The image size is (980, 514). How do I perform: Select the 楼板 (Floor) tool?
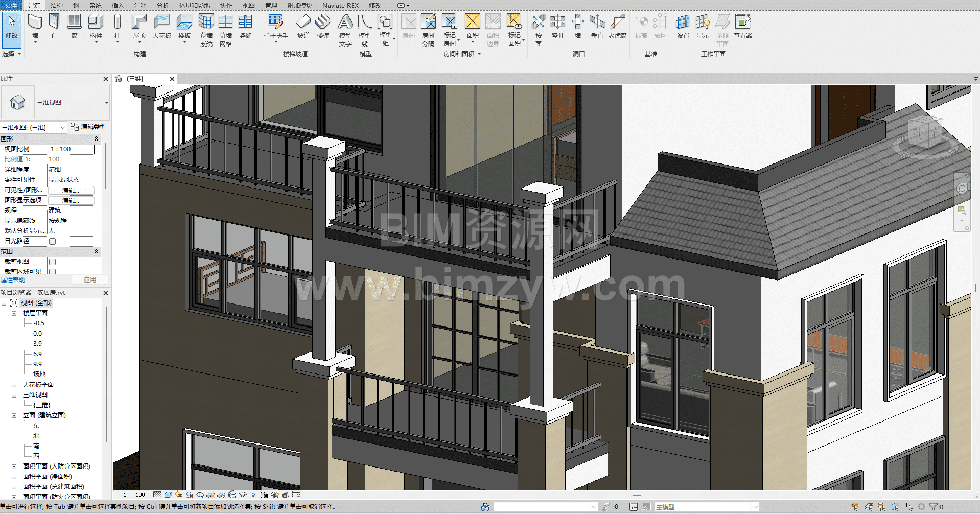(184, 27)
